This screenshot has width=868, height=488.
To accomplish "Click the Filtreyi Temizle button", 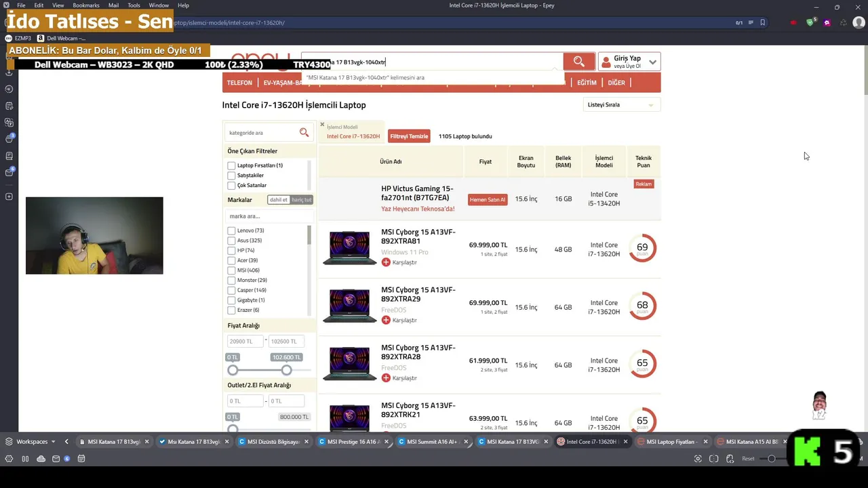I will [x=409, y=136].
